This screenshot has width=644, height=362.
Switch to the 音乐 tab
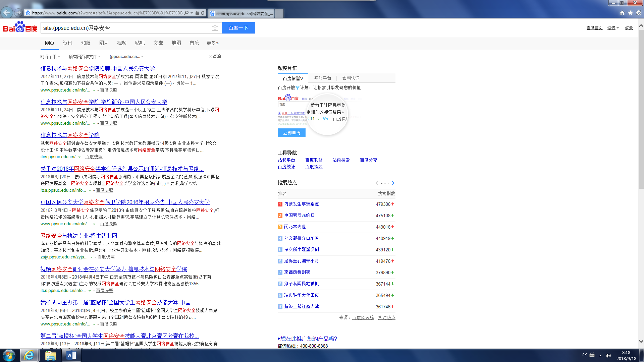click(194, 43)
